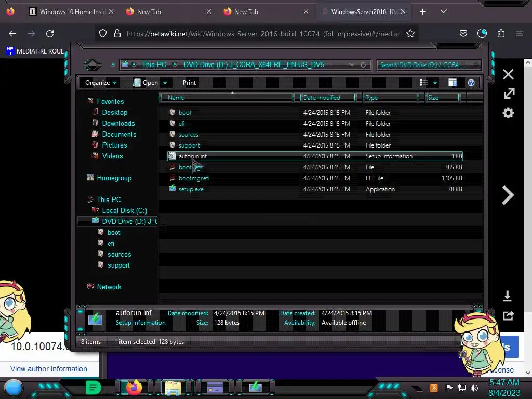Open the address path history dropdown

(x=352, y=65)
